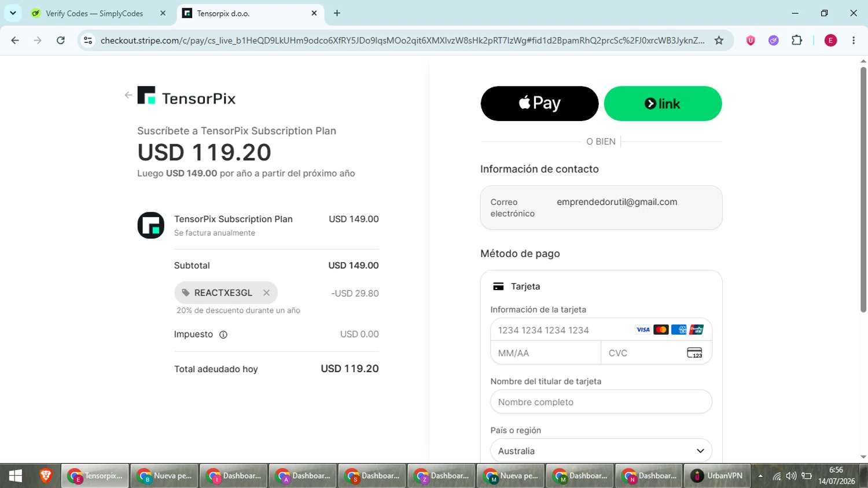Click the battery icon in system tray

(x=807, y=476)
